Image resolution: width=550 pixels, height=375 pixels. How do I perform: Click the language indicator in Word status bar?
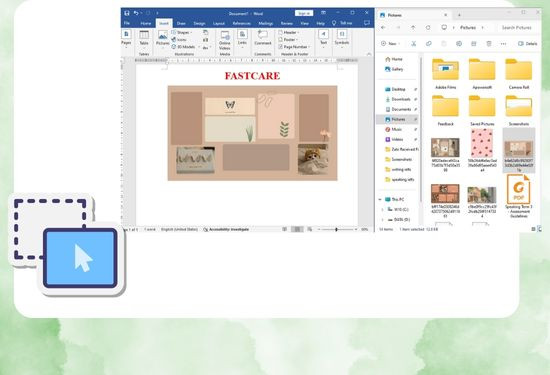click(x=179, y=229)
